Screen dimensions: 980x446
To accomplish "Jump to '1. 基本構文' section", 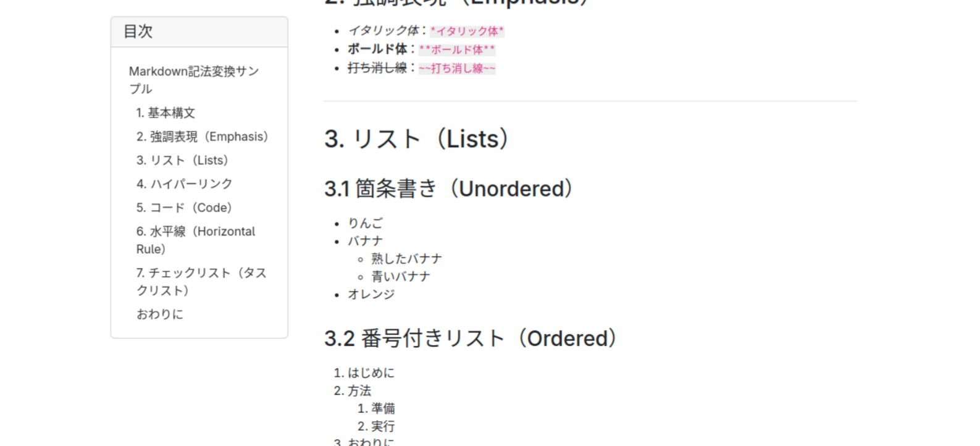I will 165,113.
